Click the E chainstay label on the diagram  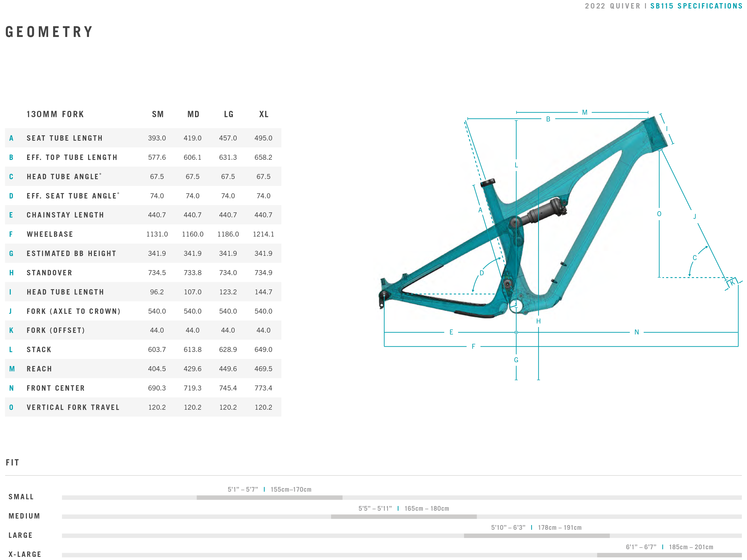(x=451, y=332)
